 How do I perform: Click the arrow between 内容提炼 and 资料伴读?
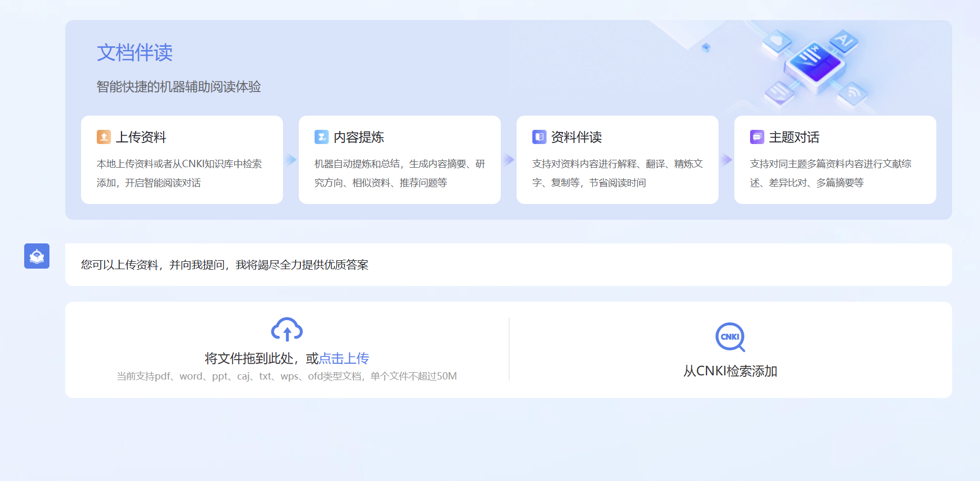pyautogui.click(x=509, y=159)
